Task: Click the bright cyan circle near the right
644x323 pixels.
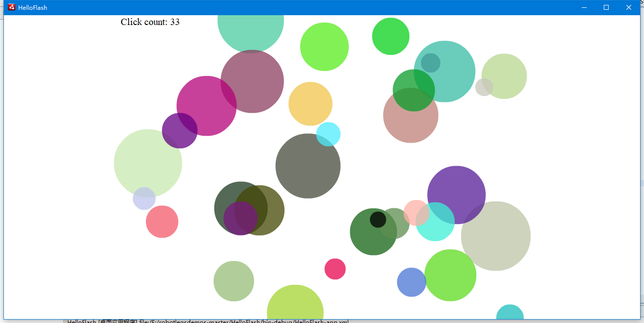Action: coord(436,226)
